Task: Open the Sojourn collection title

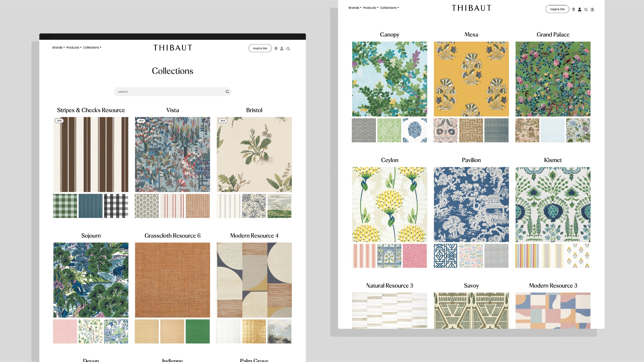Action: click(x=91, y=236)
